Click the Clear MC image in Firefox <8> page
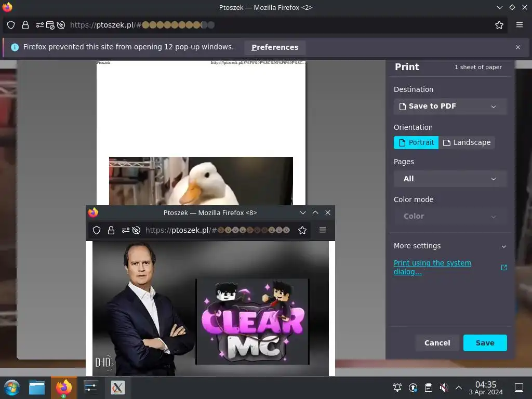 pyautogui.click(x=252, y=322)
